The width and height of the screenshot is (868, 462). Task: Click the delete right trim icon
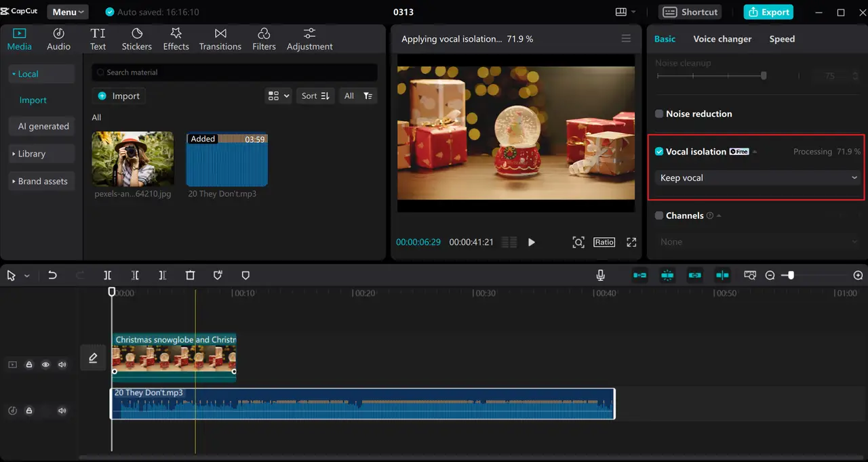point(162,275)
